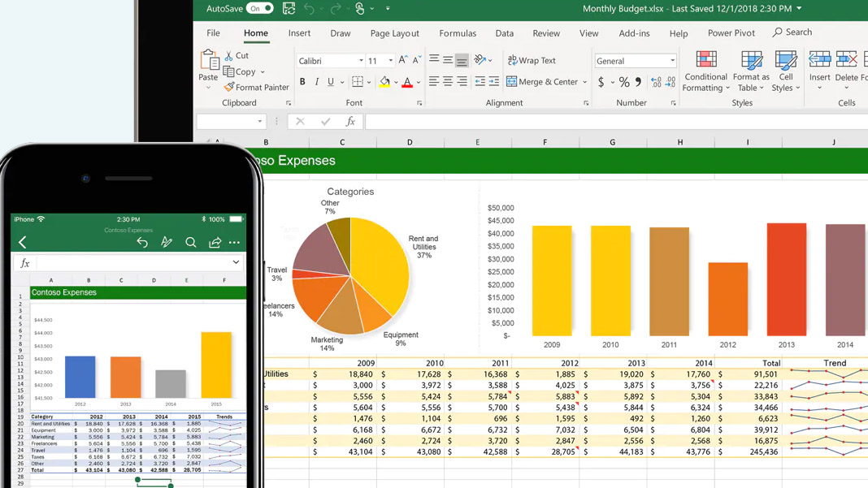Click the Cut button
Screen dimensions: 868x488
point(237,55)
